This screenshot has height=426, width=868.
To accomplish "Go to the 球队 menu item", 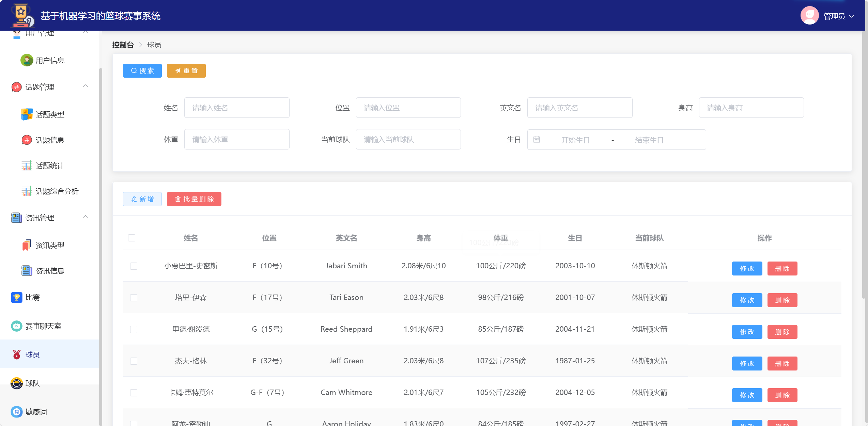I will 49,383.
